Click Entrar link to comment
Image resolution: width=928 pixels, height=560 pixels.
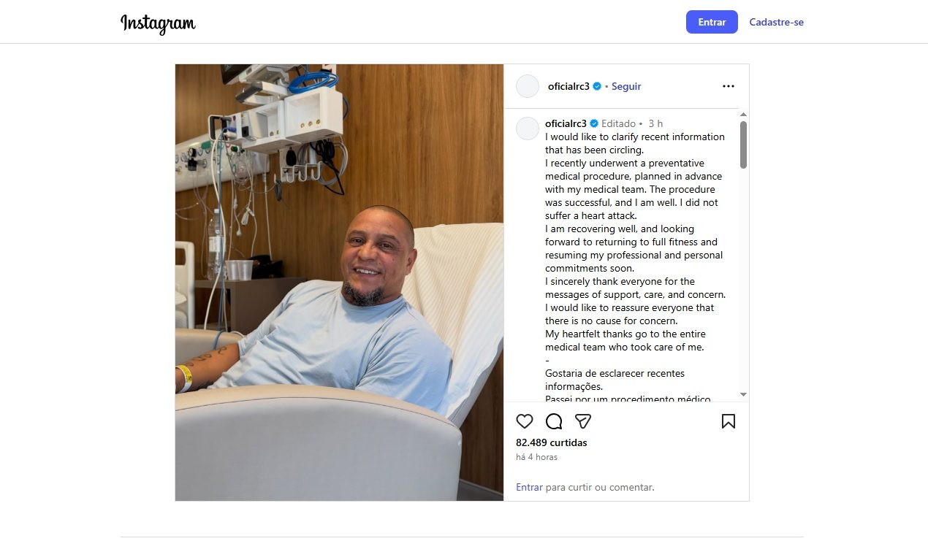[x=529, y=487]
